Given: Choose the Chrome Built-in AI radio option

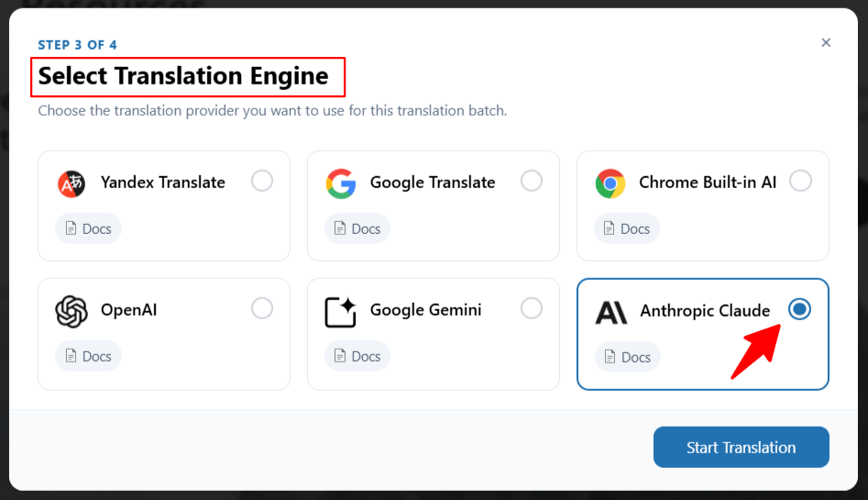Looking at the screenshot, I should 800,182.
